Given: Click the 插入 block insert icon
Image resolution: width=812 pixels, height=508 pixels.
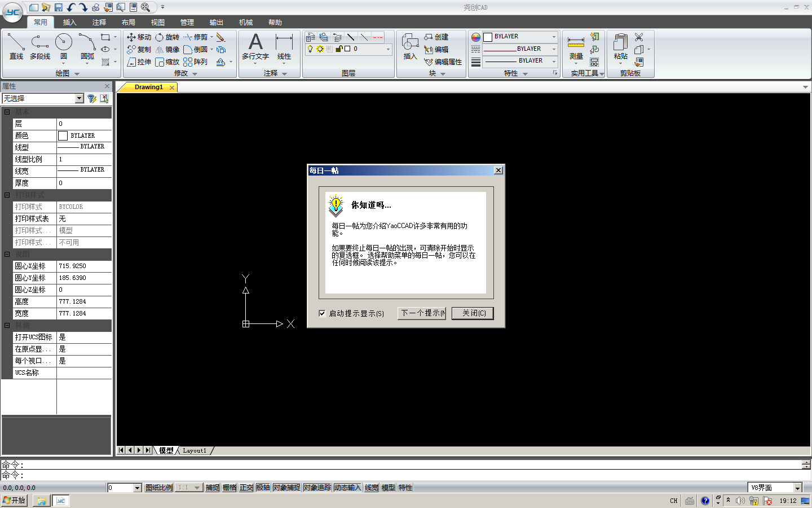Looking at the screenshot, I should tap(410, 47).
